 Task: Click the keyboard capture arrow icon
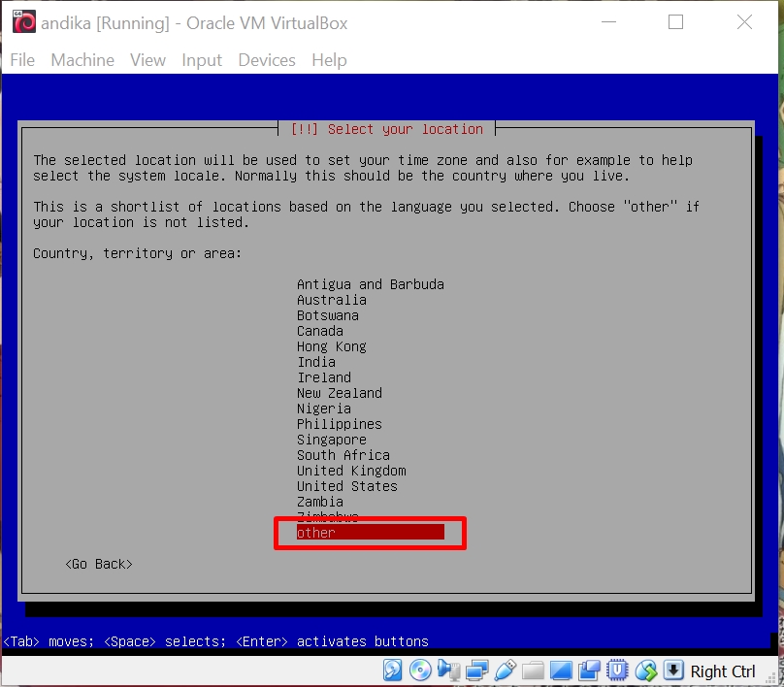pos(673,670)
